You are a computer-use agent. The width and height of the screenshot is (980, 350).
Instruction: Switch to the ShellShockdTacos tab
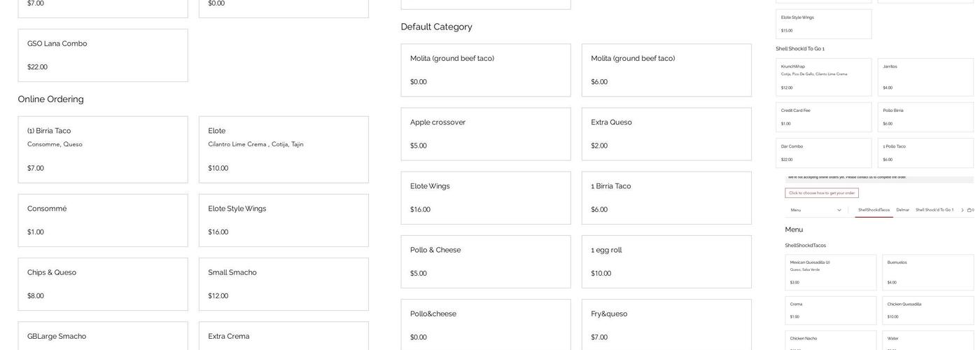coord(874,210)
